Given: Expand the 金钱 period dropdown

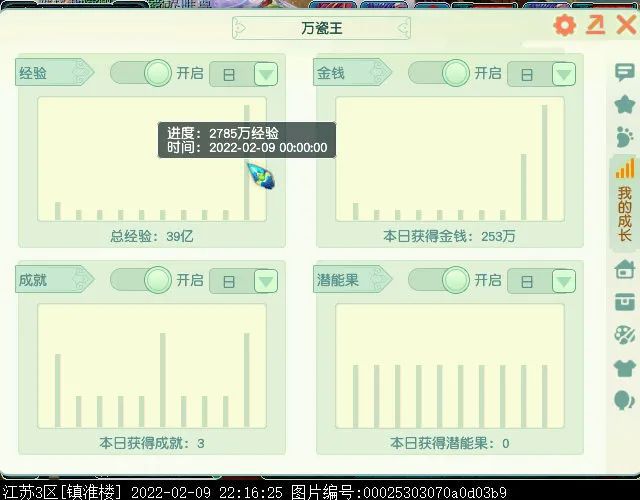Looking at the screenshot, I should click(564, 74).
